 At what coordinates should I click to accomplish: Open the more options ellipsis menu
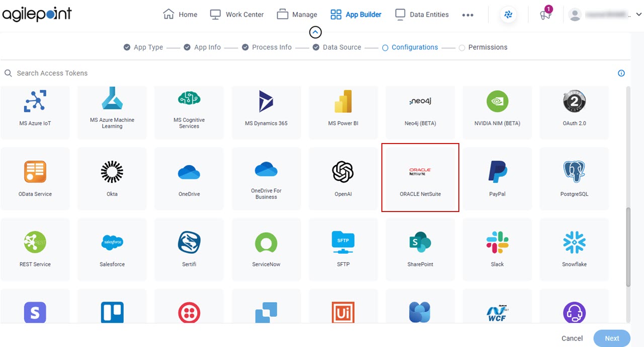468,15
